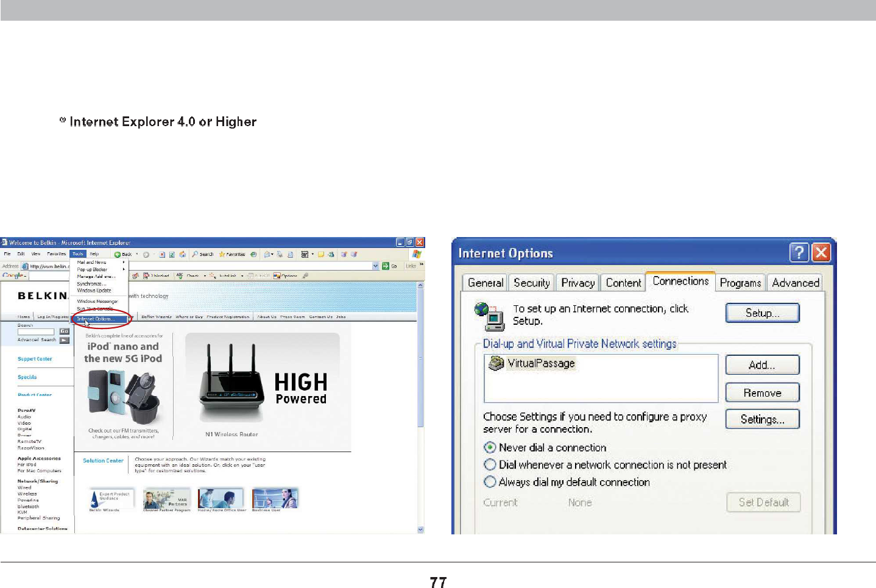
Task: Click the Settings... button
Action: pos(762,419)
